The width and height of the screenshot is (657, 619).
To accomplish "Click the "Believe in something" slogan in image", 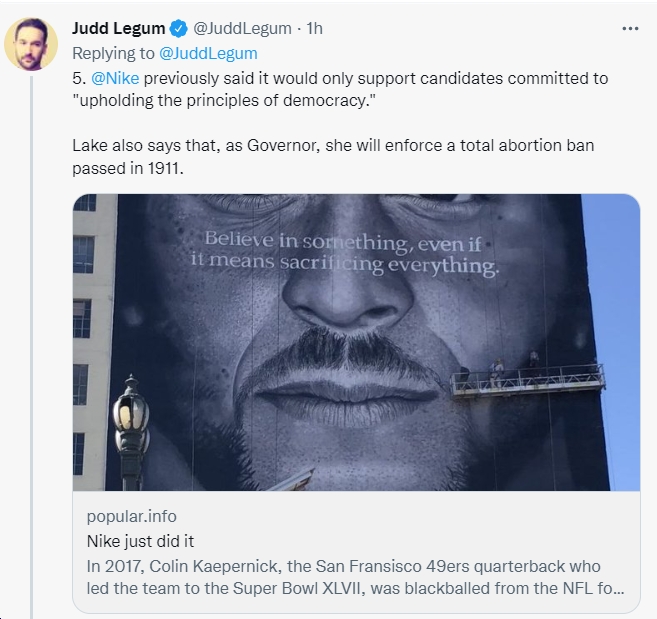I will point(344,254).
